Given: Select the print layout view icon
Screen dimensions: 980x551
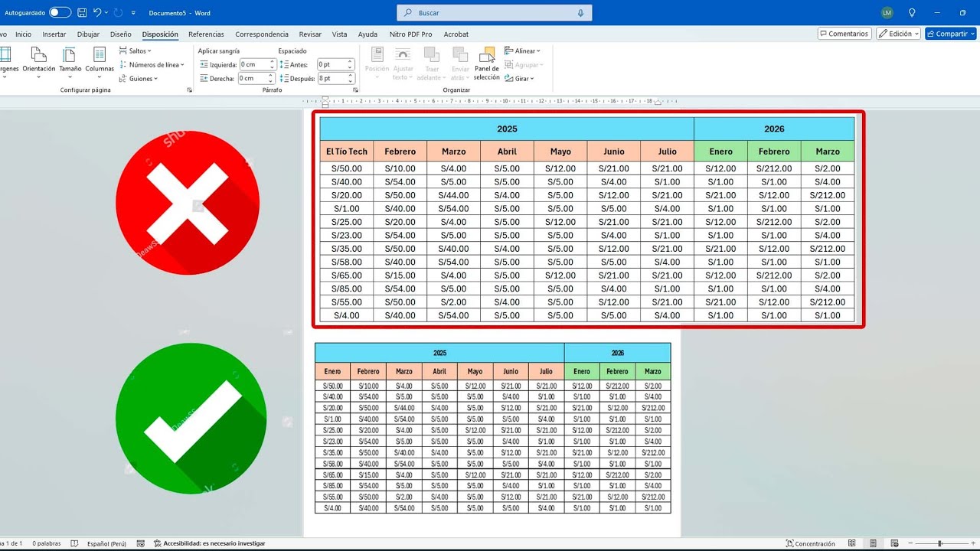Looking at the screenshot, I should (872, 543).
